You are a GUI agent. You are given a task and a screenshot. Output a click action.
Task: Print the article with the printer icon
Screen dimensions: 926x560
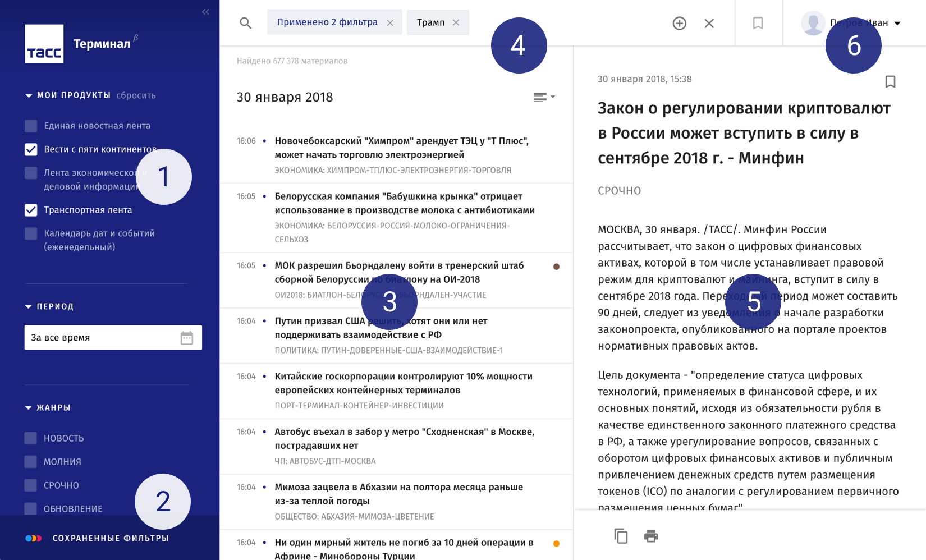[x=651, y=536]
